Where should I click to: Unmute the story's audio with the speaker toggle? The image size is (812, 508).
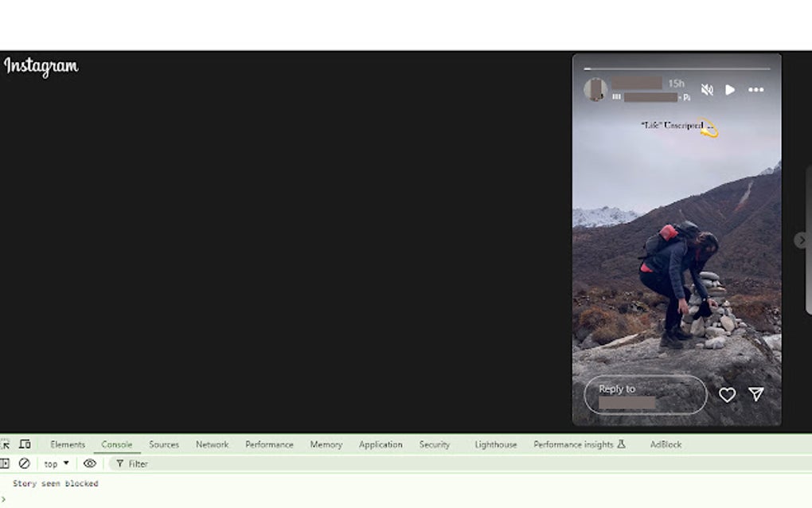(707, 90)
